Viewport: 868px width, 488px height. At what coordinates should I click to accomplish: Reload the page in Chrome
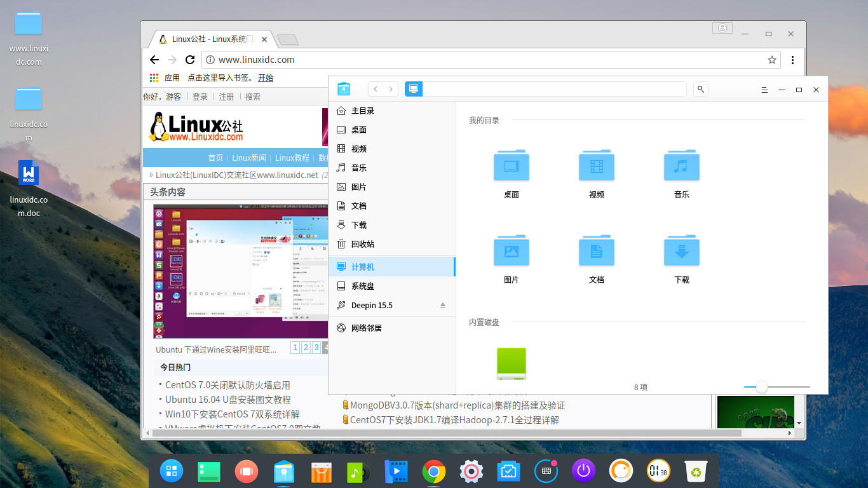point(190,60)
